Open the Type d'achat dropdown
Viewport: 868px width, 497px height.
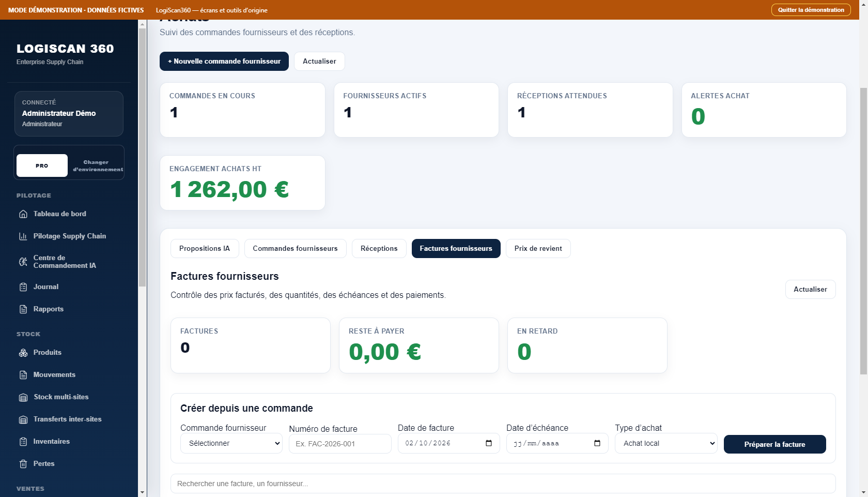pyautogui.click(x=666, y=443)
